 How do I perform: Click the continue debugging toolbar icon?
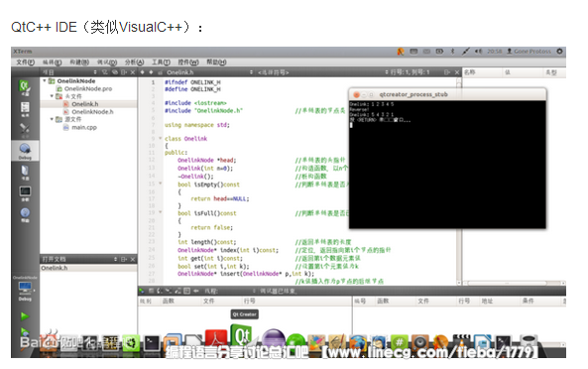[x=142, y=291]
